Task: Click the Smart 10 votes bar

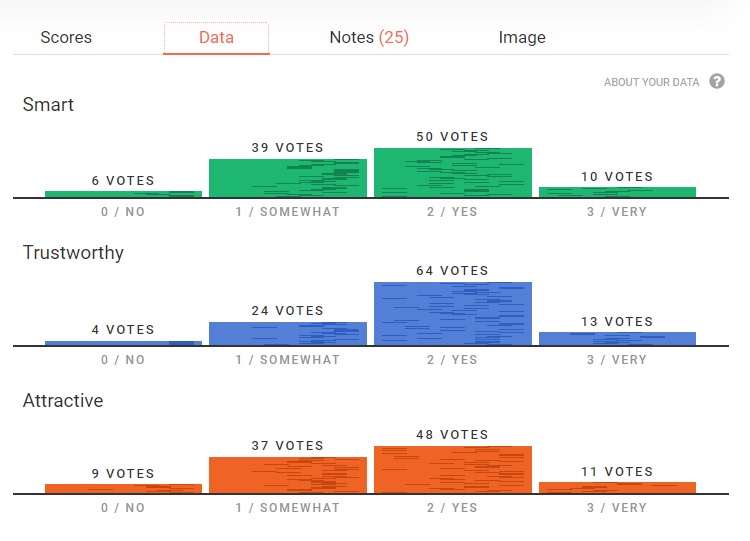Action: pos(617,192)
